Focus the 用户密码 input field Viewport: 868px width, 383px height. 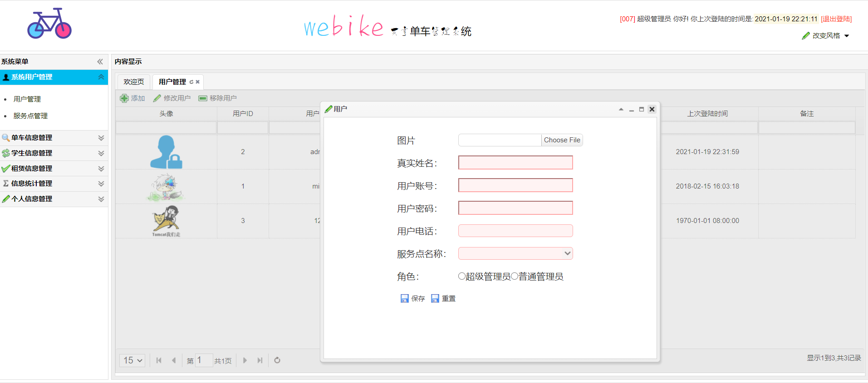(x=515, y=208)
